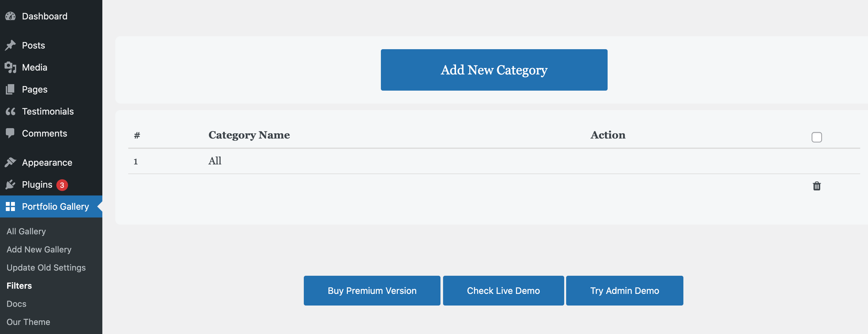The width and height of the screenshot is (868, 334).
Task: Open Update Old Settings page
Action: coord(46,268)
